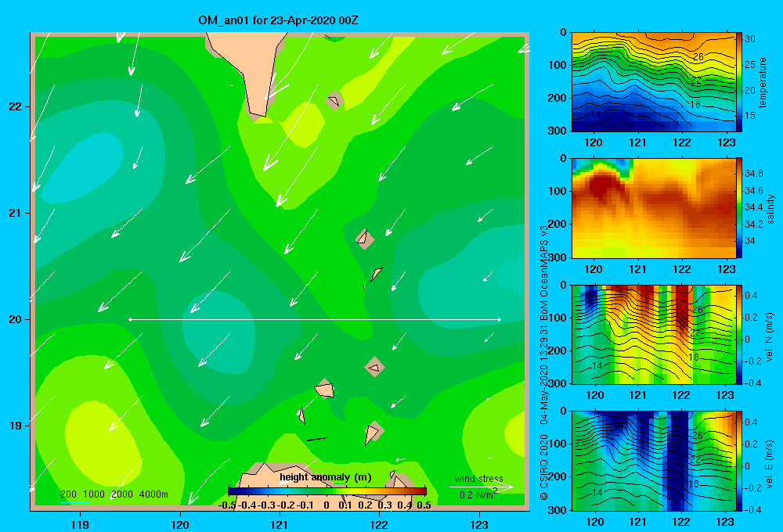The height and width of the screenshot is (532, 783).
Task: Click latitude tick label 19 on the map
Action: pyautogui.click(x=15, y=426)
